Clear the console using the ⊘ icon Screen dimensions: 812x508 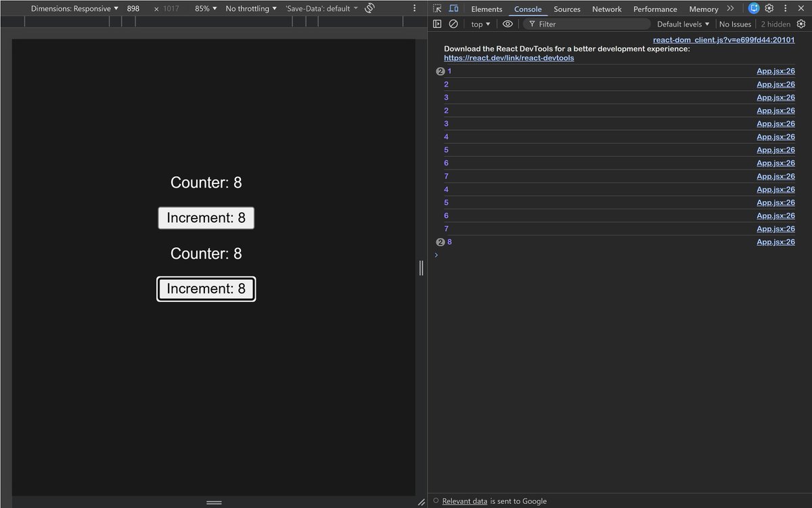tap(452, 24)
